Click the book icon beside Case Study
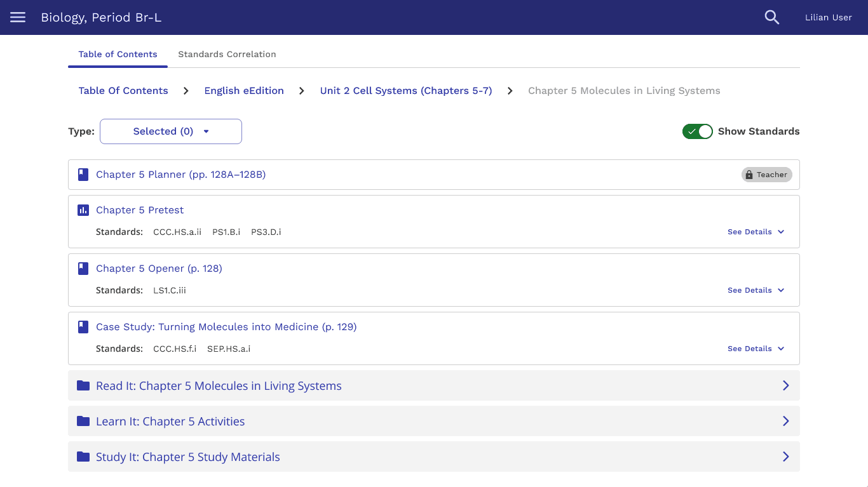This screenshot has height=487, width=868. (83, 327)
